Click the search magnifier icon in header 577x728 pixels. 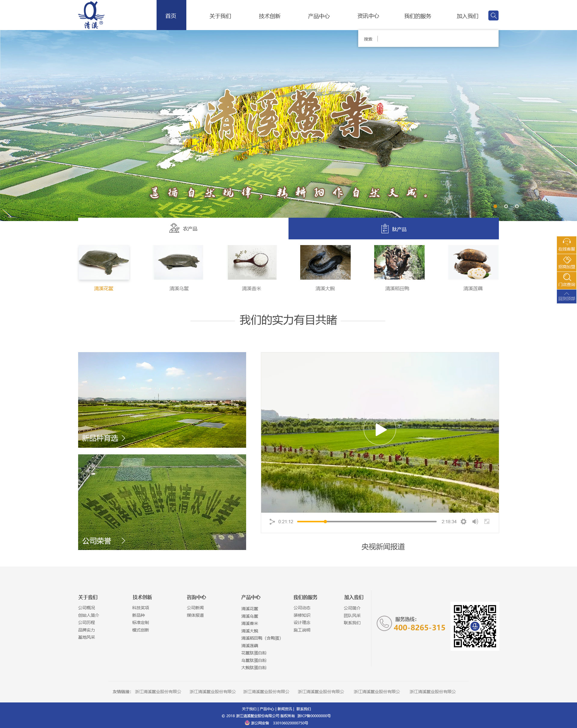pyautogui.click(x=493, y=16)
